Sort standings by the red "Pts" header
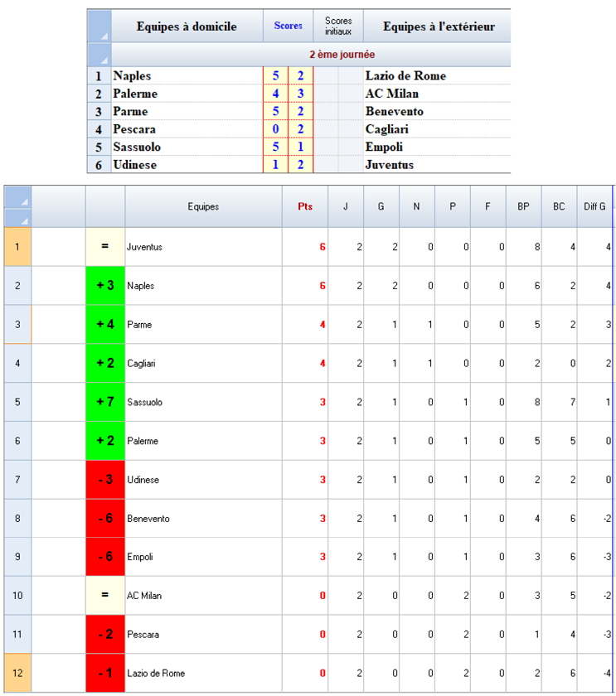616x696 pixels. pyautogui.click(x=304, y=206)
